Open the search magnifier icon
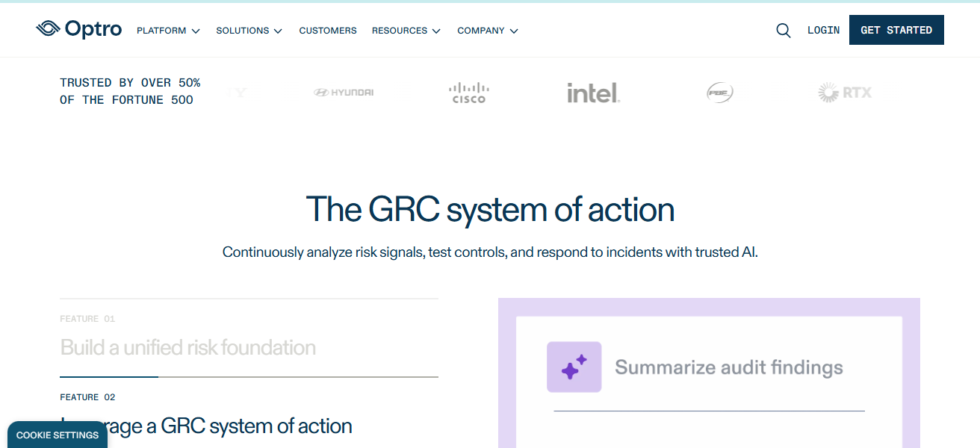Image resolution: width=980 pixels, height=448 pixels. 783,31
